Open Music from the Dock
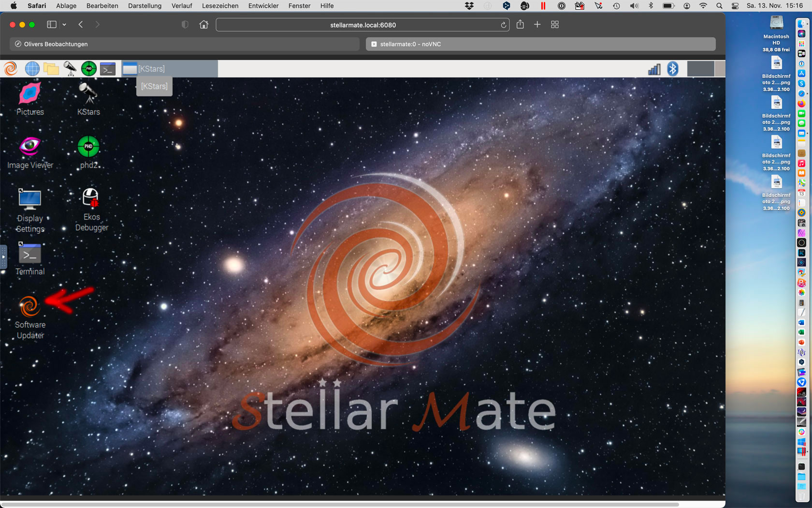Screen dimensions: 812x508 pyautogui.click(x=801, y=164)
